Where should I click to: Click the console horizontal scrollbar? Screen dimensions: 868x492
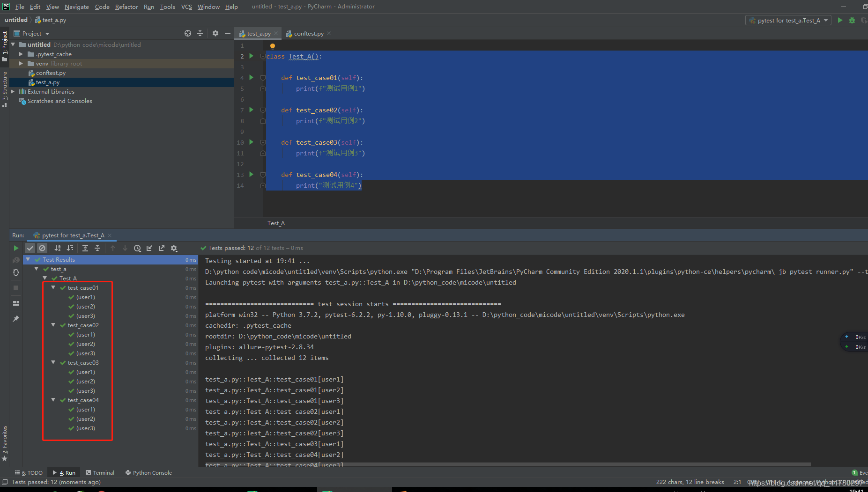[508, 464]
